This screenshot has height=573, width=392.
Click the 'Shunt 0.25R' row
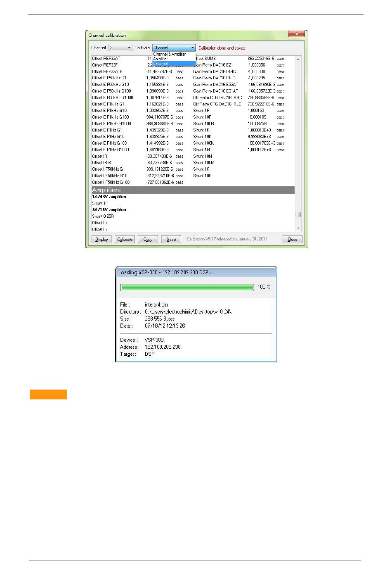[x=103, y=216]
